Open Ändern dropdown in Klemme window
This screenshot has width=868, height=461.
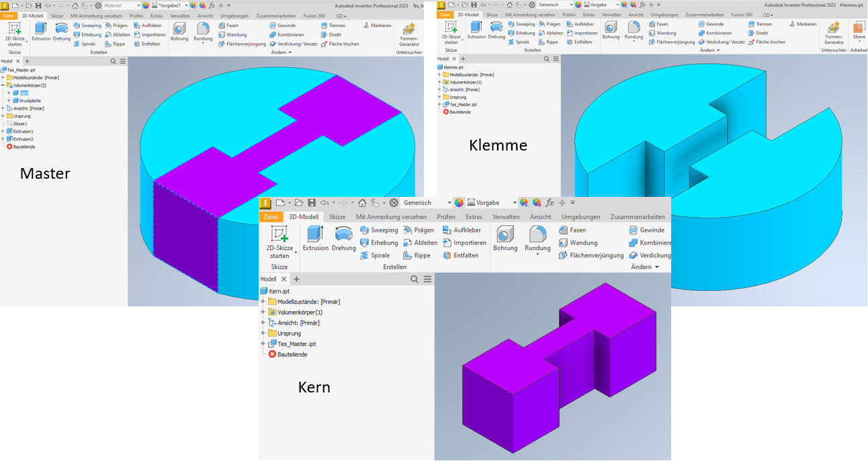coord(709,50)
